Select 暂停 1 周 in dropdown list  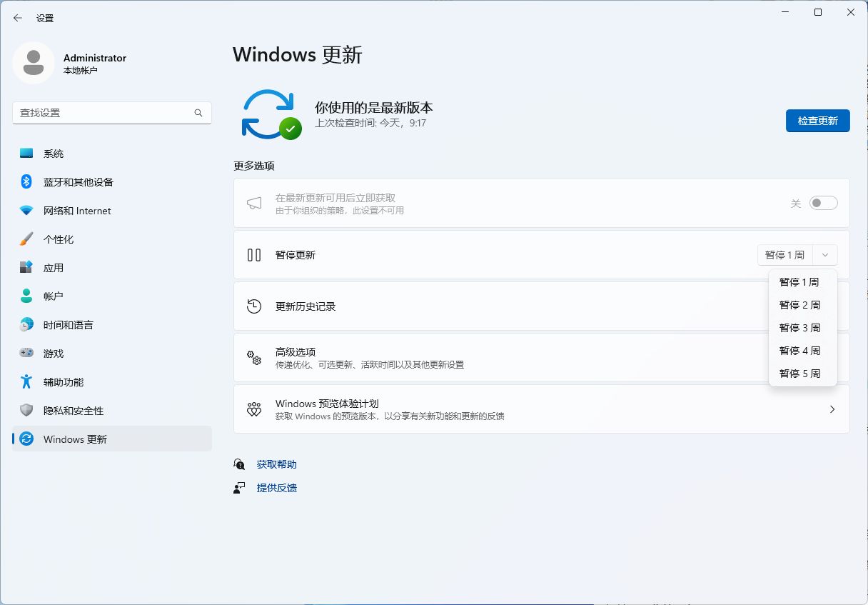point(803,282)
